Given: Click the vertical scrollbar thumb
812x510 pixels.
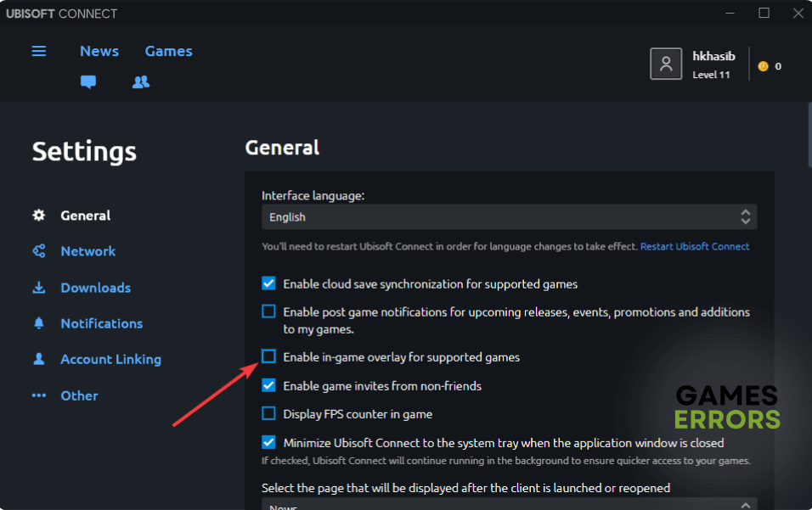Looking at the screenshot, I should [x=808, y=136].
